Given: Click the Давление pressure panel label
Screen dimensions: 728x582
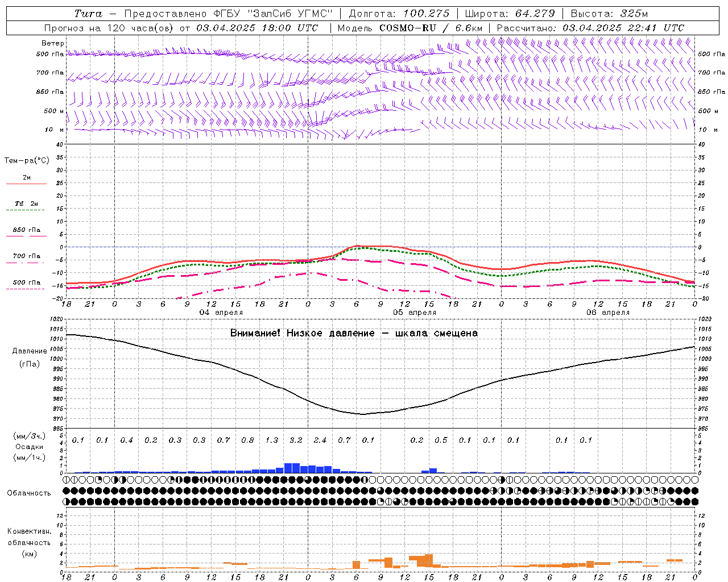Looking at the screenshot, I should [x=30, y=351].
